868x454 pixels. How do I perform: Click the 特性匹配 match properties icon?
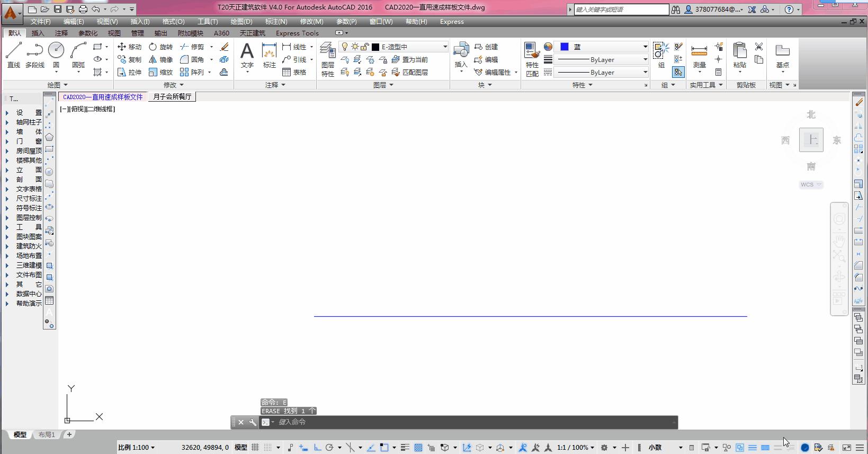point(532,59)
